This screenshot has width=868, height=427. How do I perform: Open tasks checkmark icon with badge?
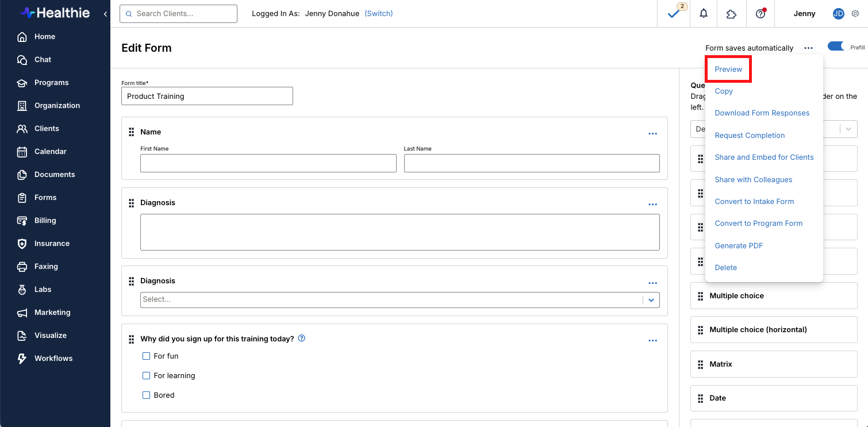(x=674, y=13)
